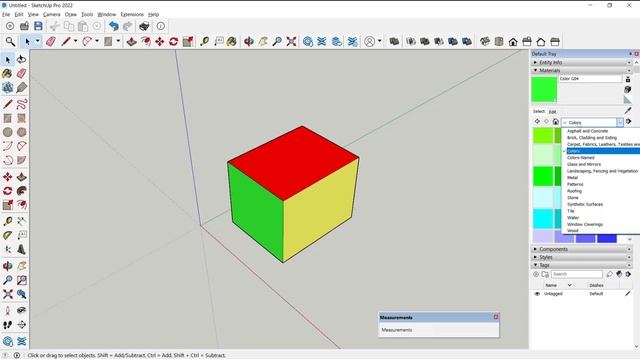Open the Tags details menu icon
640x360 pixels.
(x=628, y=274)
